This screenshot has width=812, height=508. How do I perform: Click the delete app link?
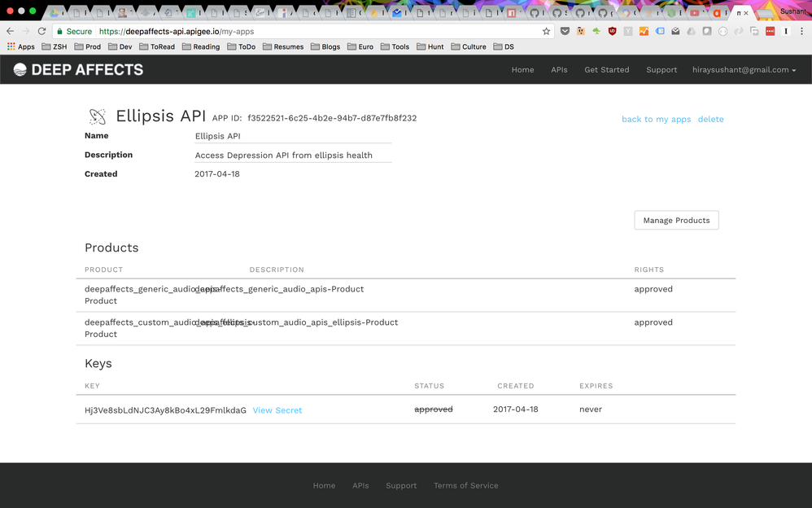[x=710, y=119]
